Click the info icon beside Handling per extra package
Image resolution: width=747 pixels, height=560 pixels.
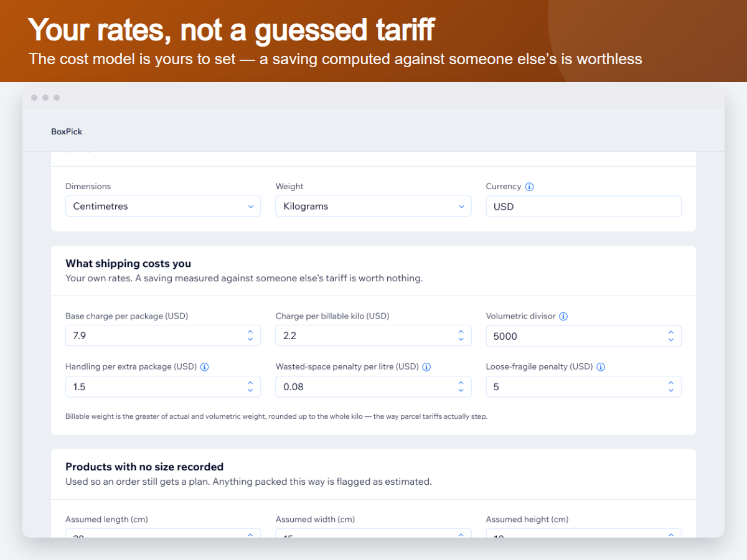(x=205, y=367)
